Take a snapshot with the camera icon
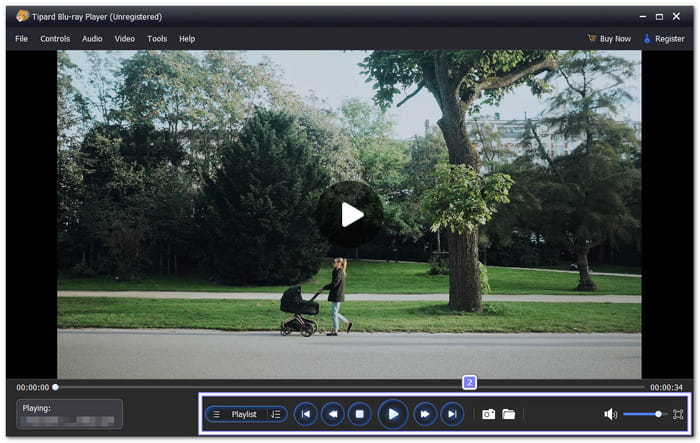The width and height of the screenshot is (700, 443). pos(488,414)
